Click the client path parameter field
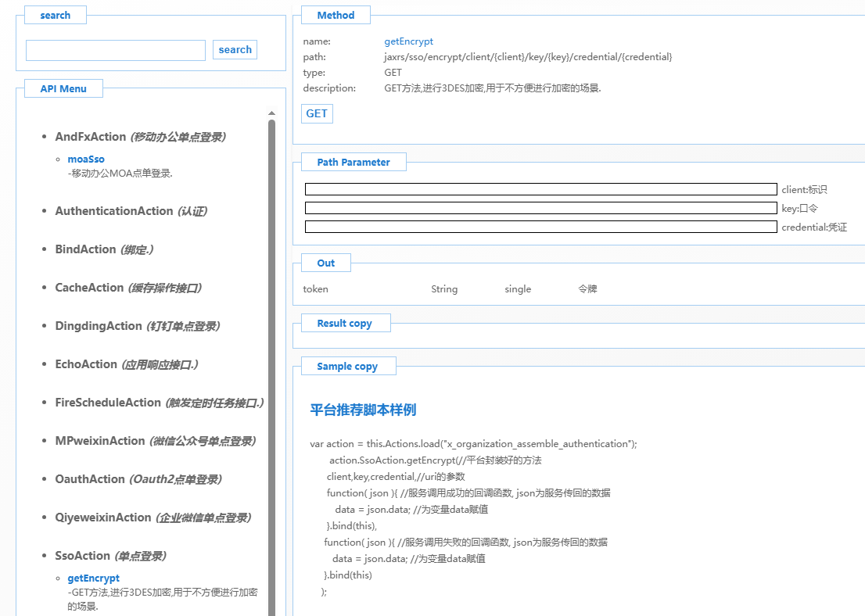This screenshot has height=616, width=865. (x=540, y=189)
